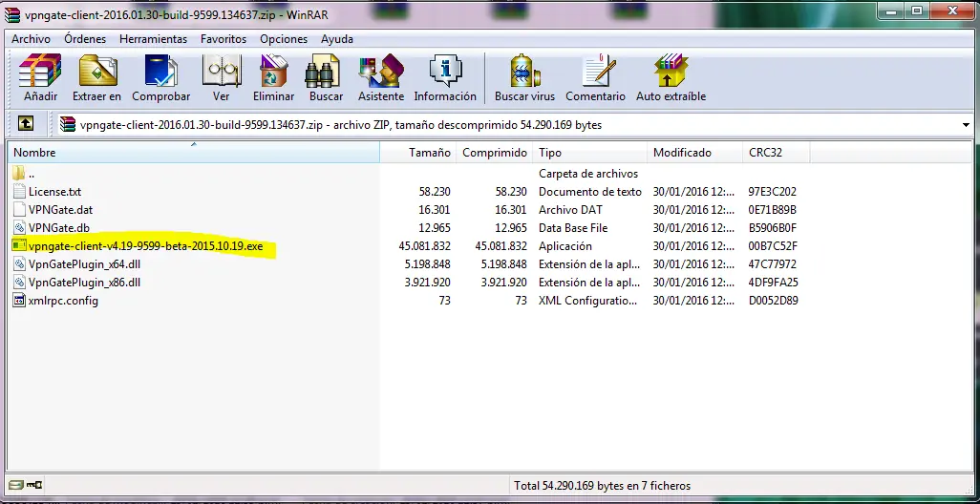Open the Favoritos menu
This screenshot has height=504, width=980.
pyautogui.click(x=224, y=39)
